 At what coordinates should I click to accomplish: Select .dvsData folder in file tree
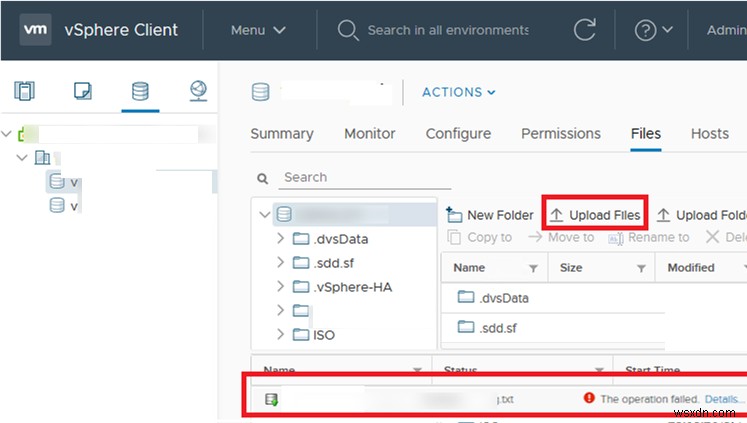330,239
